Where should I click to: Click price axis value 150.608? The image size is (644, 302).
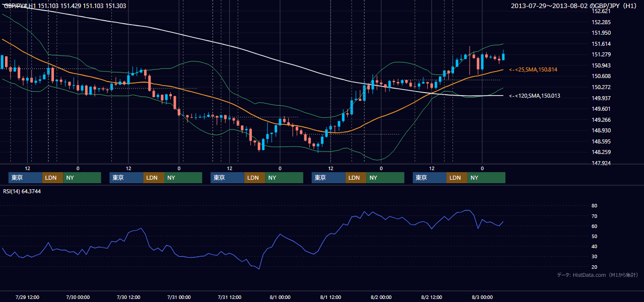click(x=601, y=77)
